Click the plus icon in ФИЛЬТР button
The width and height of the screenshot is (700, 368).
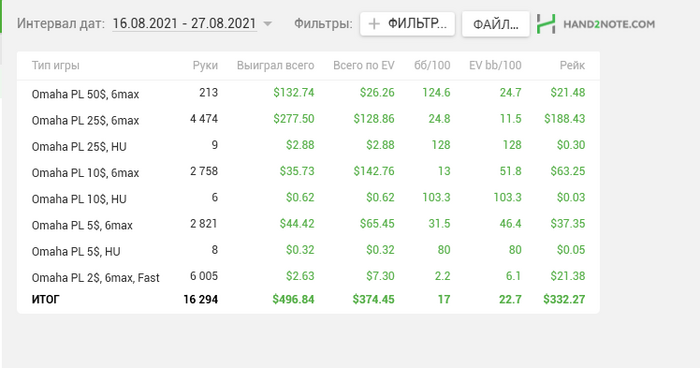click(x=374, y=24)
